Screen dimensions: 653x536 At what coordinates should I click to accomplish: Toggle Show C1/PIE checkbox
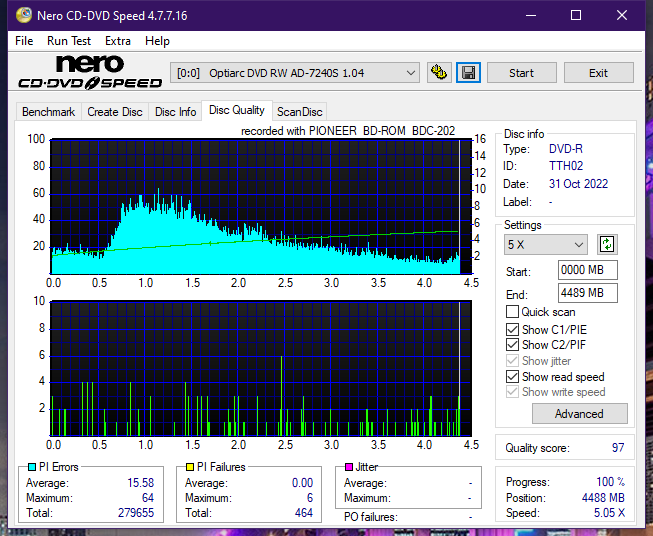pyautogui.click(x=512, y=329)
